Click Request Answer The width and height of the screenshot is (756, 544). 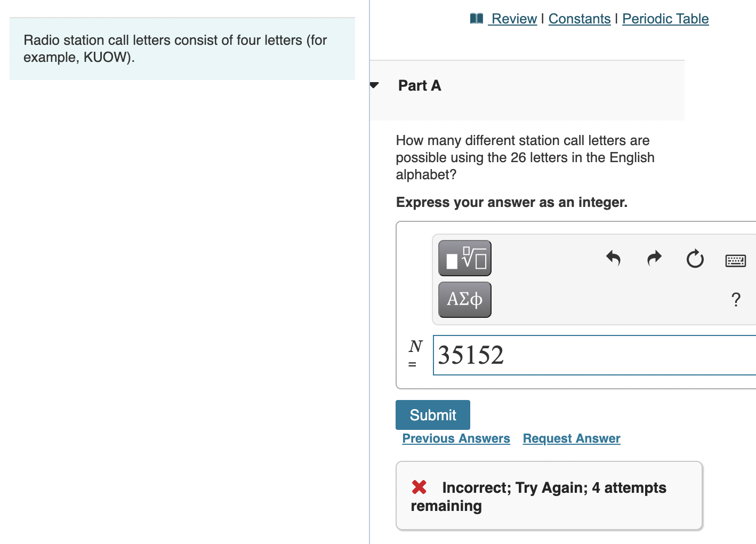click(x=571, y=438)
